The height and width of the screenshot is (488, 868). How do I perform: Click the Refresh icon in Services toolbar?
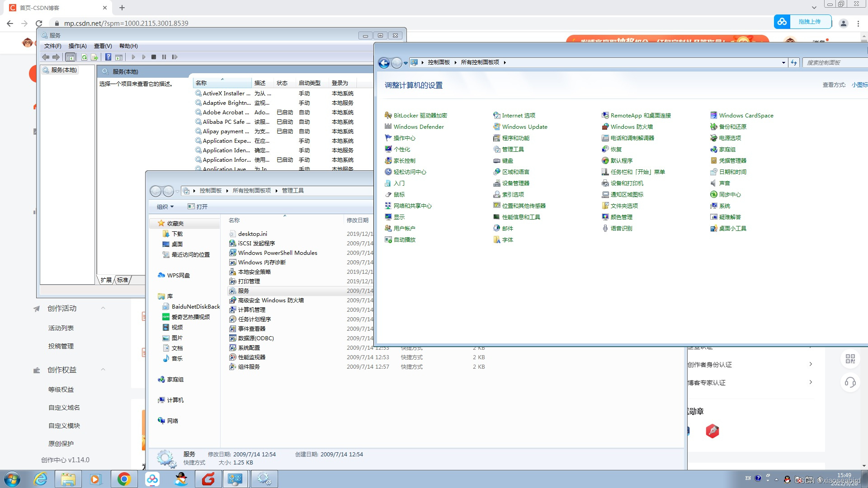coord(84,57)
